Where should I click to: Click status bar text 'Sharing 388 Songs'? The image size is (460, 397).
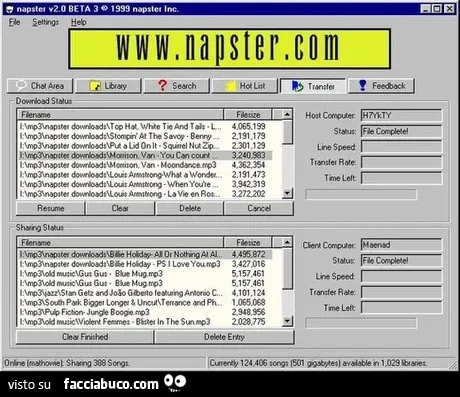98,363
